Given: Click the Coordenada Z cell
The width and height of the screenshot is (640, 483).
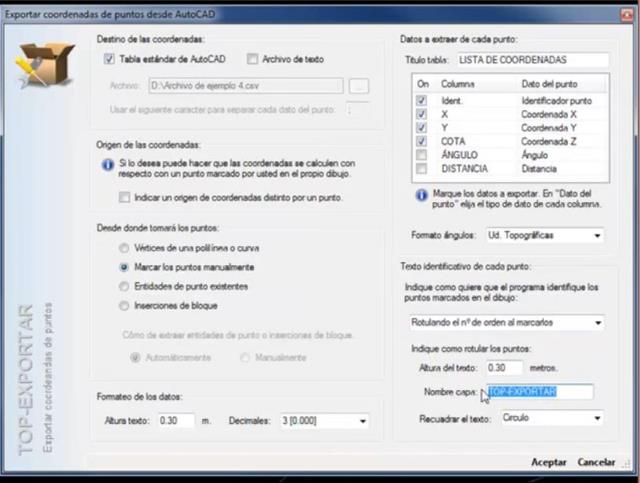Looking at the screenshot, I should click(549, 141).
